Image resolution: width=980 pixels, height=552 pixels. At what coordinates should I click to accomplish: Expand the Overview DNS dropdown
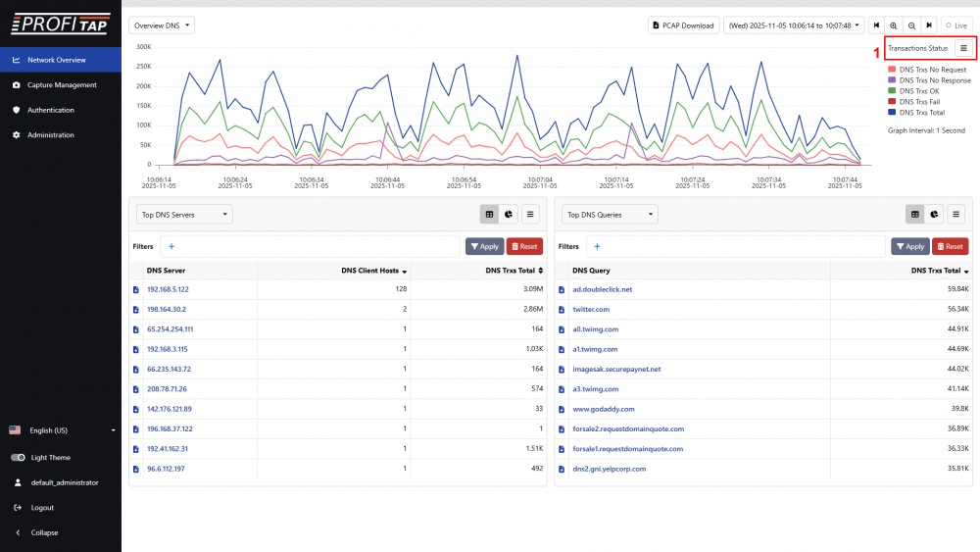pos(162,25)
